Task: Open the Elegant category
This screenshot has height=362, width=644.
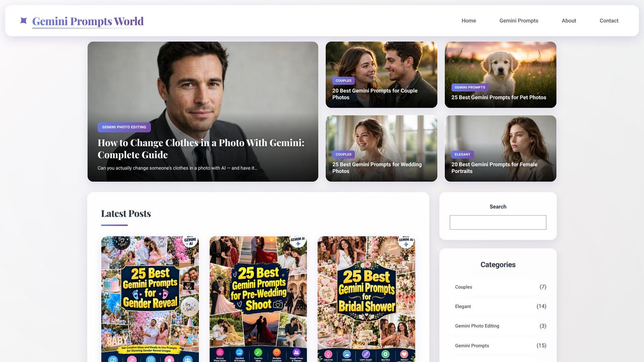Action: coord(463,306)
